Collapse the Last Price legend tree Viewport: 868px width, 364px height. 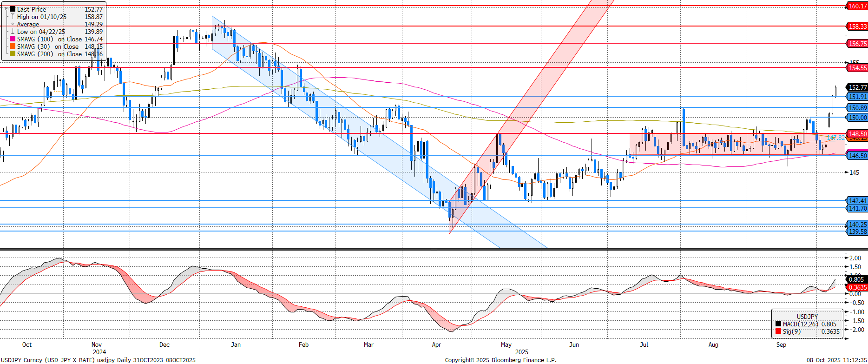point(7,9)
